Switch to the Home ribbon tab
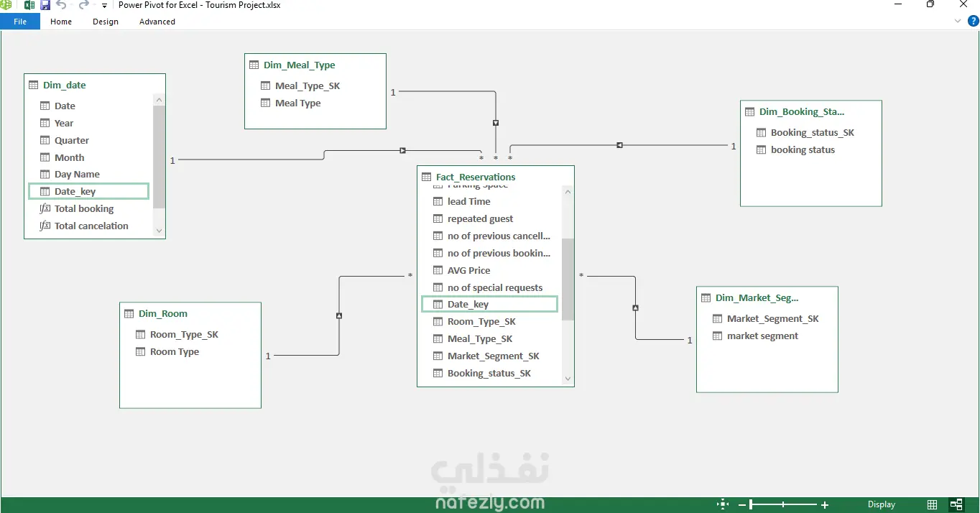Screen dimensions: 980x513 coord(61,22)
